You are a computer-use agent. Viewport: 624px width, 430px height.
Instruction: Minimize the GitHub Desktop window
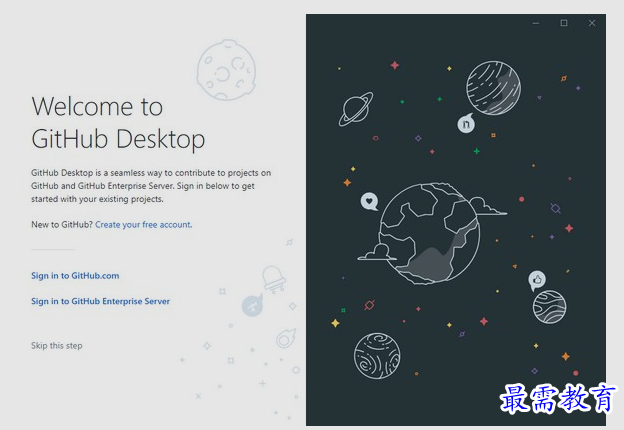tap(536, 23)
